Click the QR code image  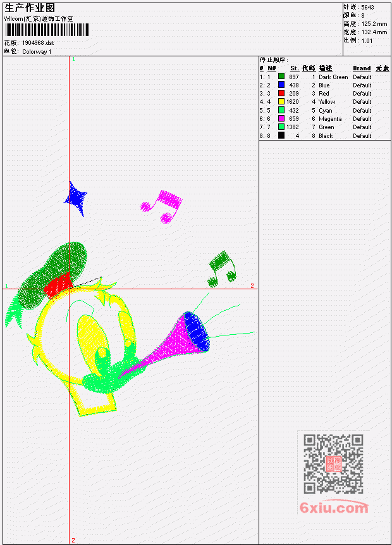[x=333, y=464]
